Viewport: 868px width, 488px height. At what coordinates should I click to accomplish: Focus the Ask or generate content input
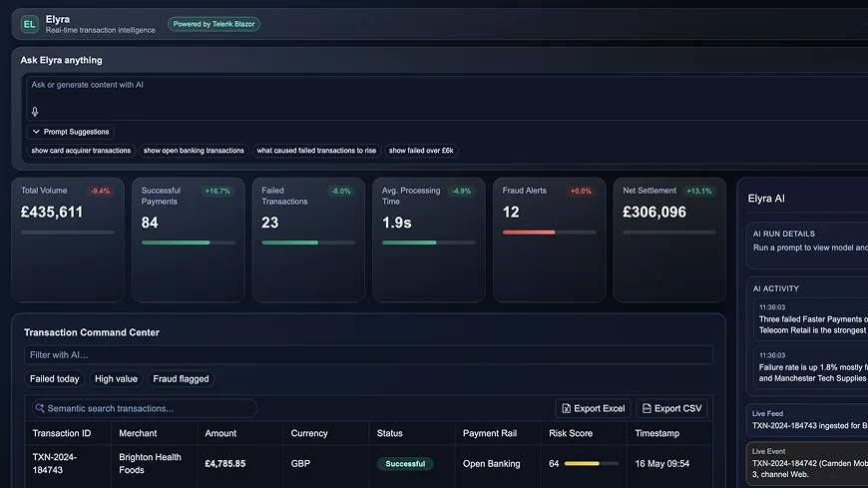(447, 98)
